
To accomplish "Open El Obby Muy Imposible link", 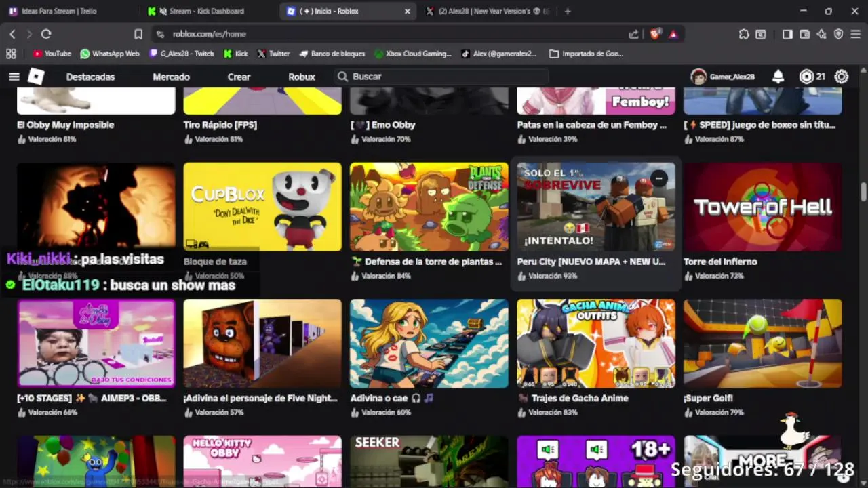I will pos(65,125).
